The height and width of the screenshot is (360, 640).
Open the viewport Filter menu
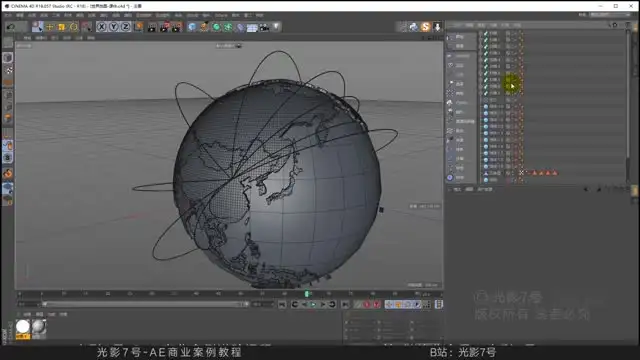[79, 38]
